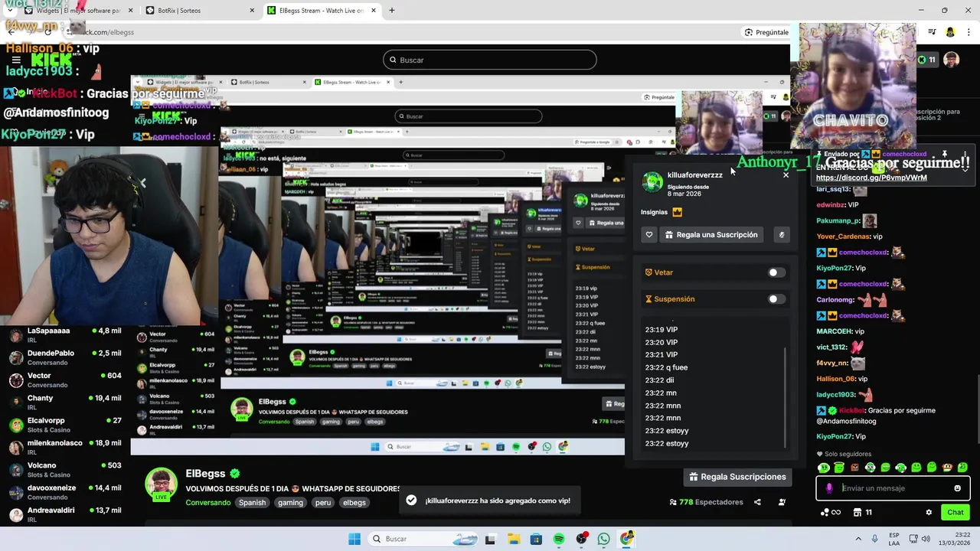Open the emoji picker in chat input
Viewport: 980px width, 551px height.
tap(957, 488)
